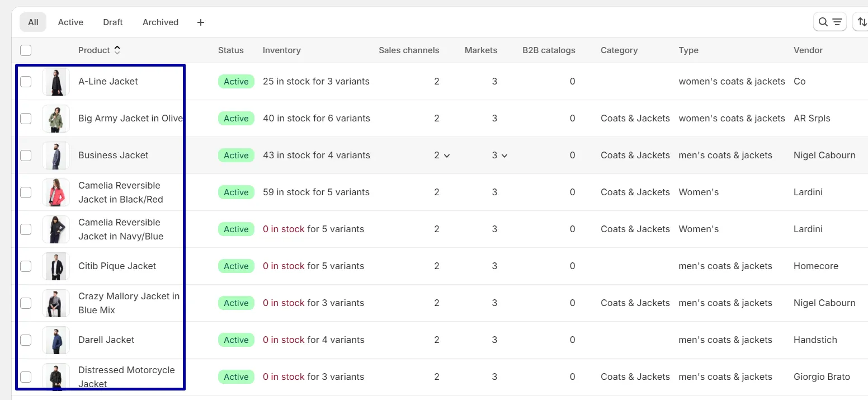This screenshot has width=868, height=400.
Task: Click the AR Srpls vendor cell
Action: [x=812, y=119]
